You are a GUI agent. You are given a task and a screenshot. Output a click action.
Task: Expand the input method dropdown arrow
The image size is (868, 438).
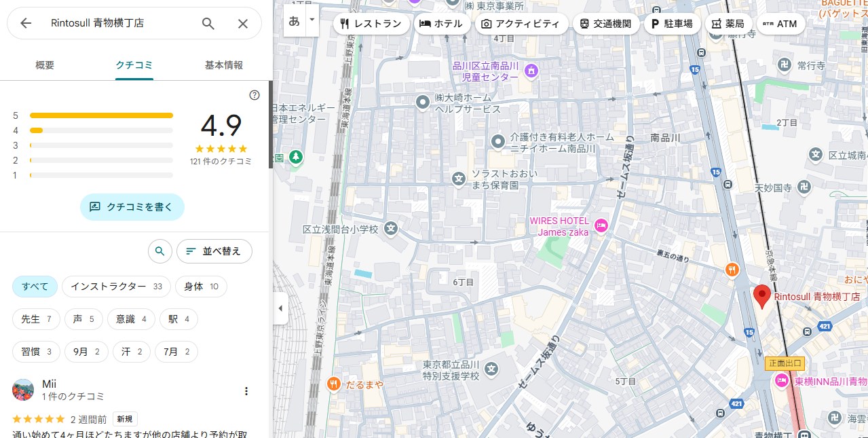pyautogui.click(x=312, y=20)
